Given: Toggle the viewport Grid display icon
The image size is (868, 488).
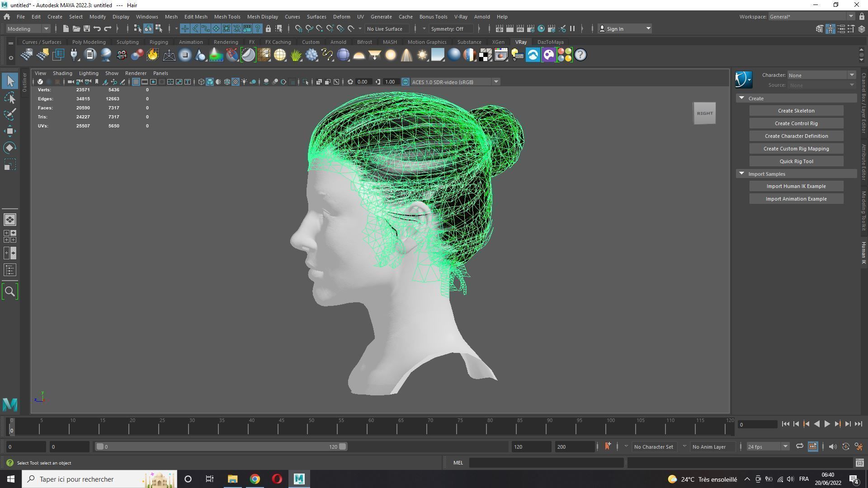Looking at the screenshot, I should tap(136, 82).
